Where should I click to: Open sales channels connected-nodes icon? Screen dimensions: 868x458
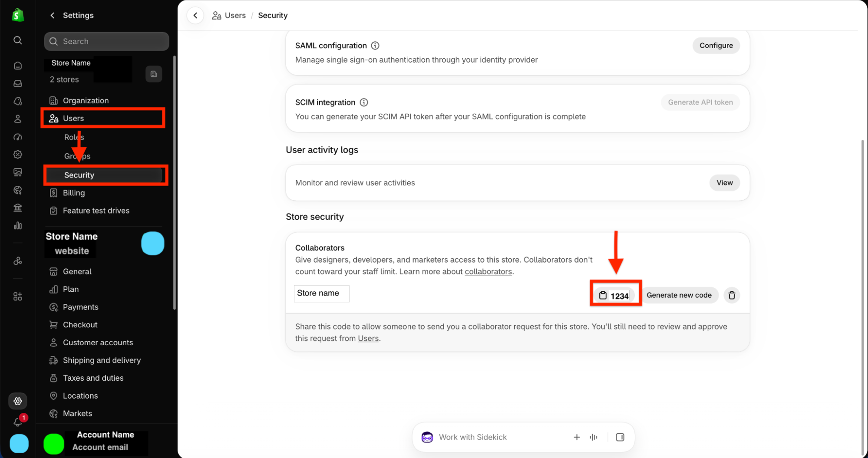pyautogui.click(x=18, y=261)
